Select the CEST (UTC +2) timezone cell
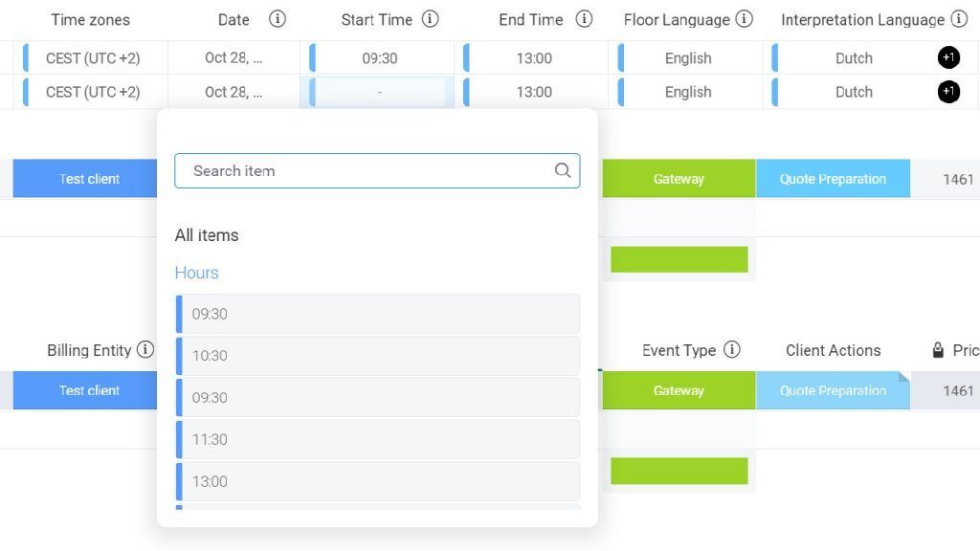 (x=91, y=57)
